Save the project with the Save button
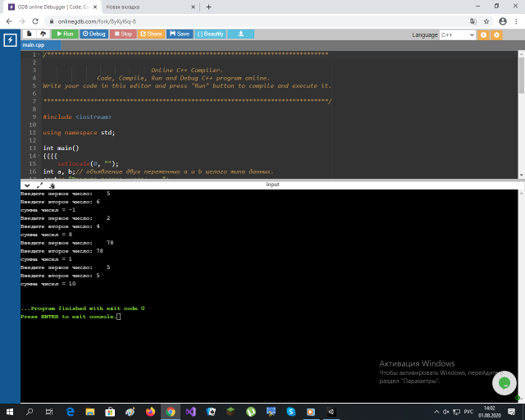The height and width of the screenshot is (420, 525). [x=180, y=34]
